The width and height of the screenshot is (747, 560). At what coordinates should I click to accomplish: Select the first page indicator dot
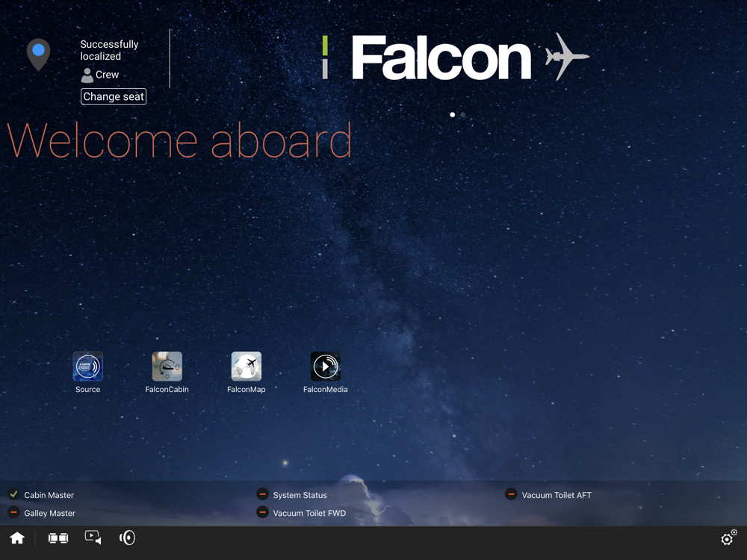pyautogui.click(x=452, y=115)
